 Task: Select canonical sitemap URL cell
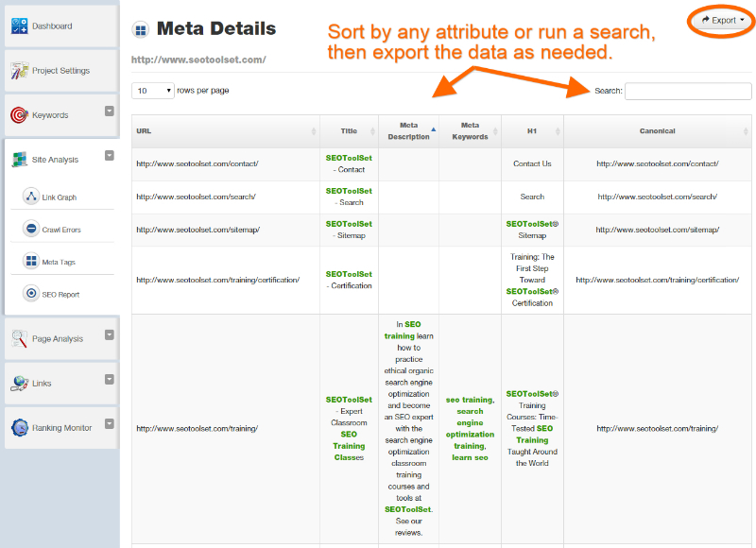point(657,230)
